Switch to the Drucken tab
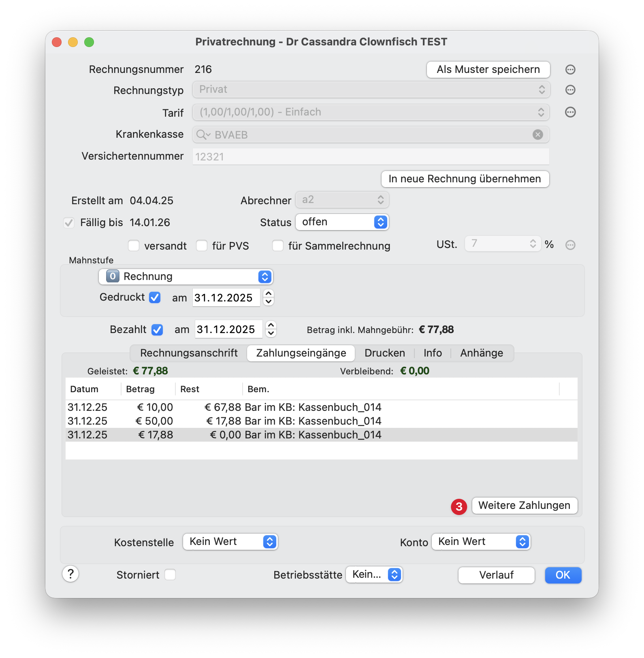This screenshot has width=644, height=658. click(x=385, y=353)
